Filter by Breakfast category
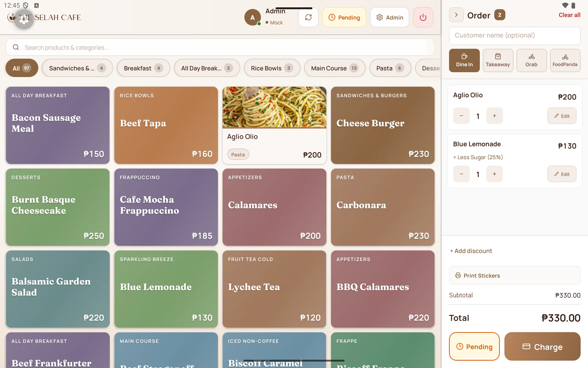588x368 pixels. click(143, 68)
